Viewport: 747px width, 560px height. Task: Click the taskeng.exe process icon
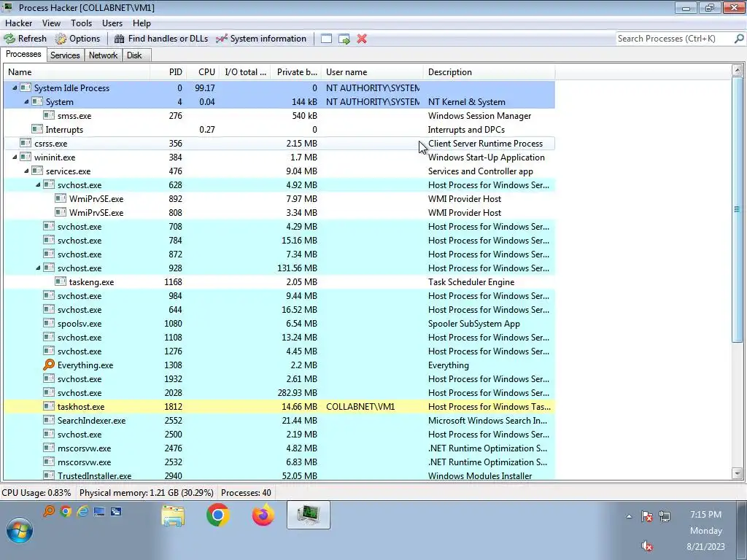tap(61, 281)
